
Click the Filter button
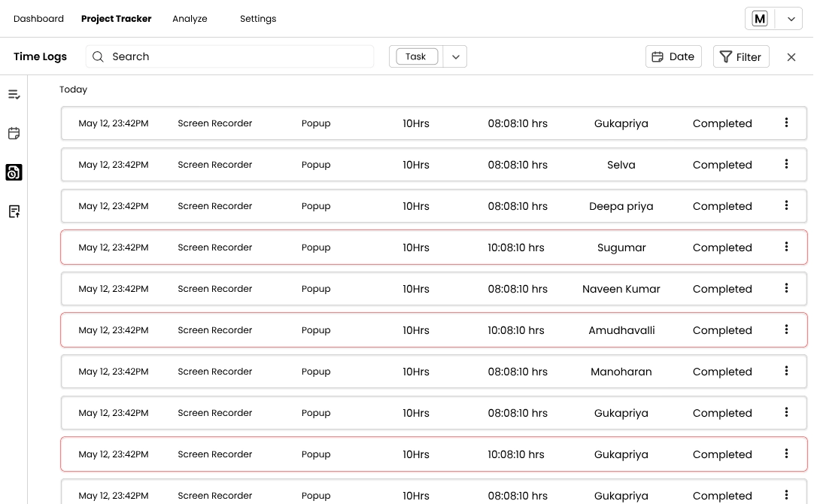point(741,57)
